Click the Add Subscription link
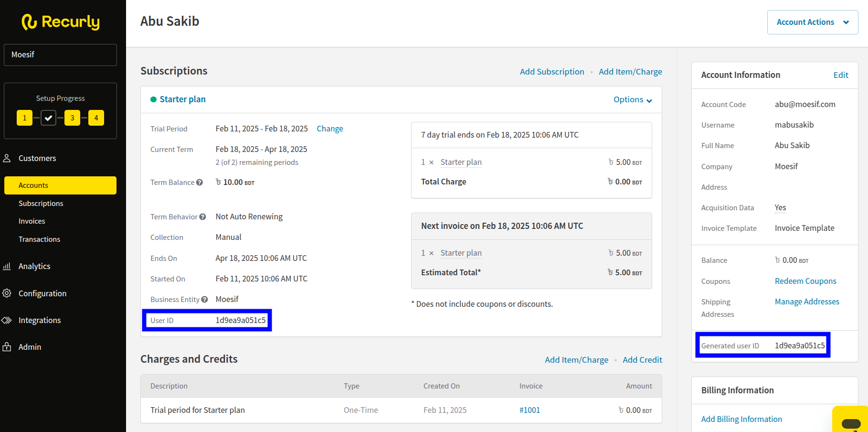The height and width of the screenshot is (432, 868). click(552, 72)
